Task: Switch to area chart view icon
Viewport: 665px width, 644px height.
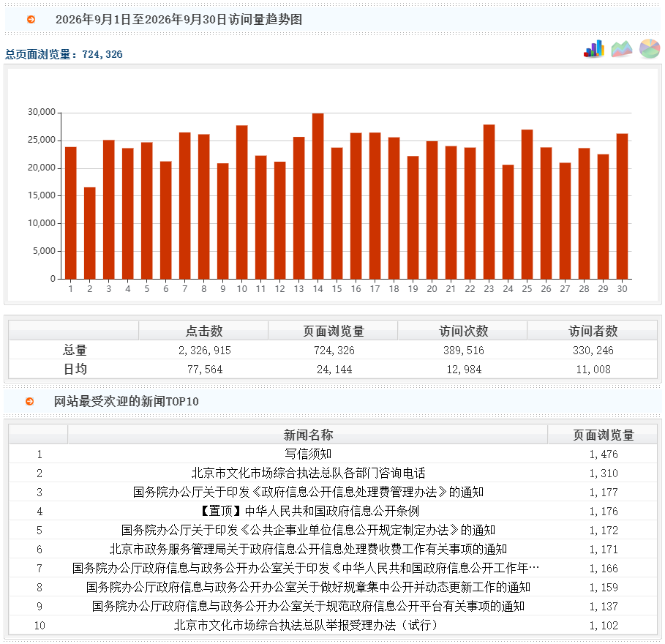Action: pyautogui.click(x=622, y=49)
